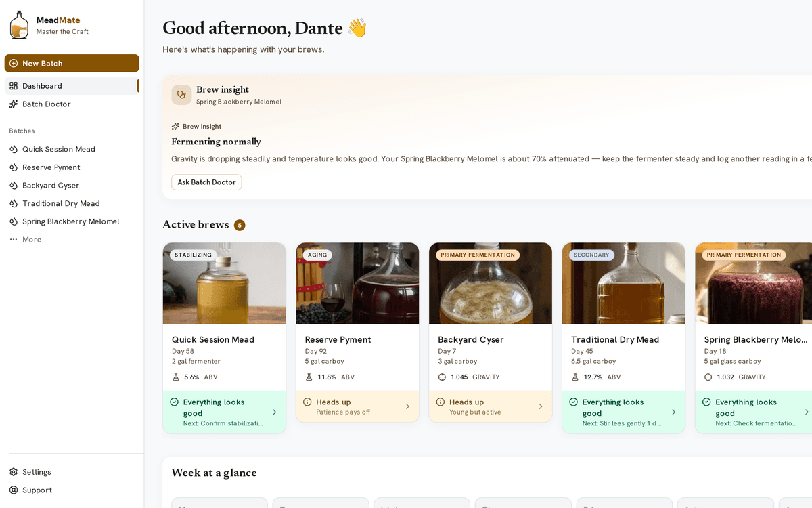Expand Quick Session Mead status chevron
The image size is (812, 508).
274,412
